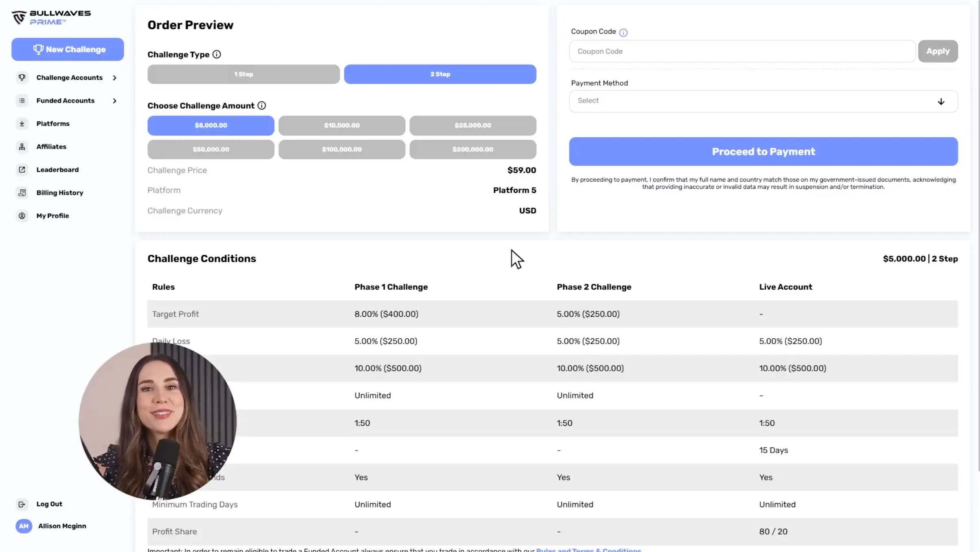Select the 1 Step challenge type

click(243, 74)
